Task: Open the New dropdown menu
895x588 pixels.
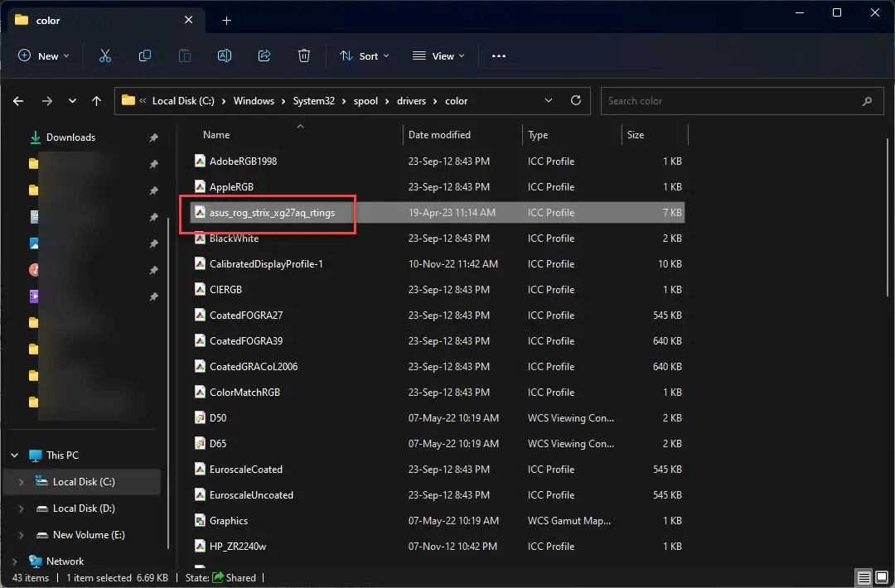Action: click(x=43, y=55)
